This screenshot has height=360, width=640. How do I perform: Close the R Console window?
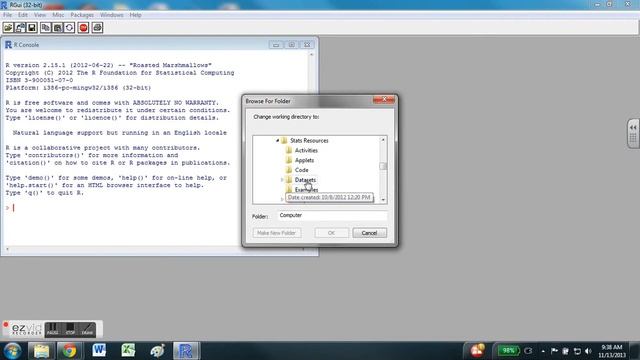(x=307, y=44)
